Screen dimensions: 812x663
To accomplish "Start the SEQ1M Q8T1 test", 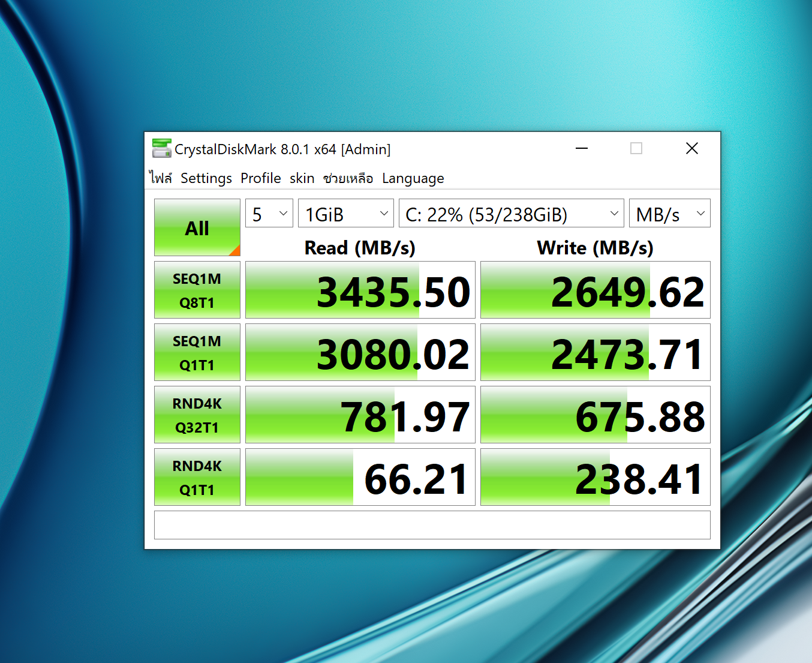I will pyautogui.click(x=197, y=290).
